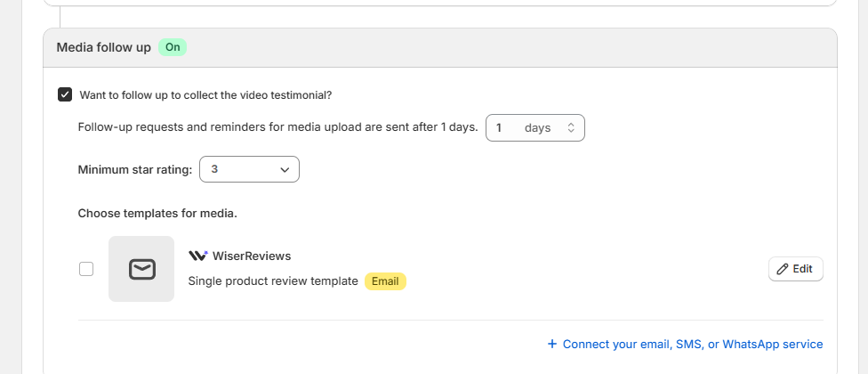Open Connect your email, SMS, or WhatsApp service
Viewport: 868px width, 374px height.
[x=693, y=344]
